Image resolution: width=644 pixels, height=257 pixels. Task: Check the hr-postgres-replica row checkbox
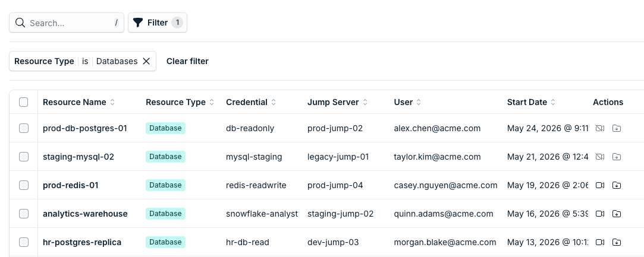23,242
